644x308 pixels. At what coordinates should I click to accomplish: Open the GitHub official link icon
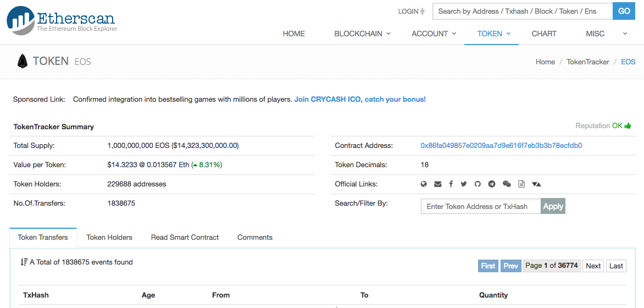pos(478,184)
